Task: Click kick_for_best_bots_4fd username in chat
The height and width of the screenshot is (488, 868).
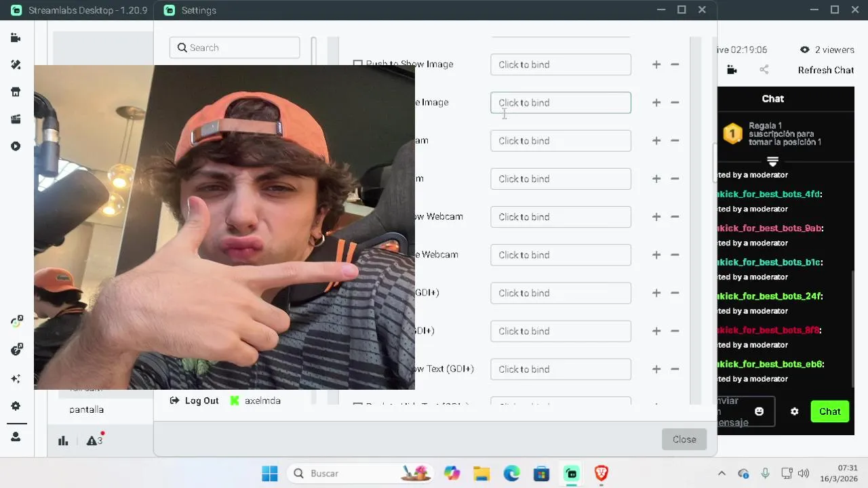Action: [x=770, y=194]
